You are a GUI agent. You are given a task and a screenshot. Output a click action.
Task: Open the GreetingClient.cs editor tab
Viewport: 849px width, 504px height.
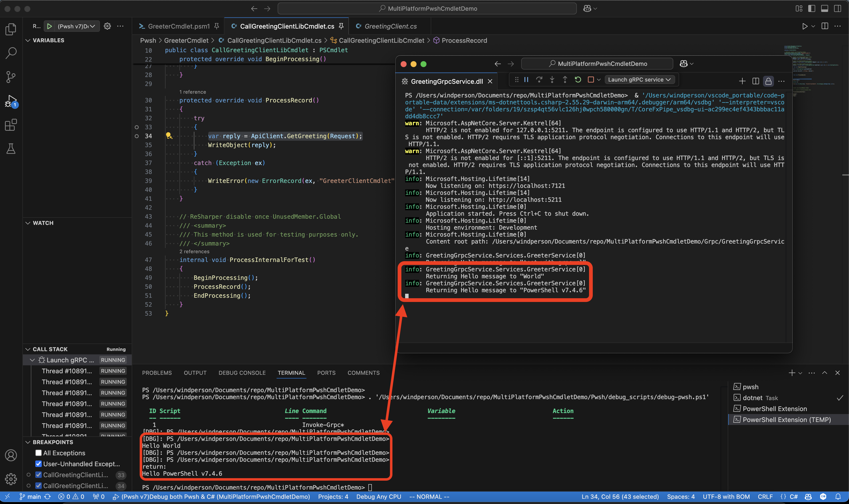click(390, 26)
